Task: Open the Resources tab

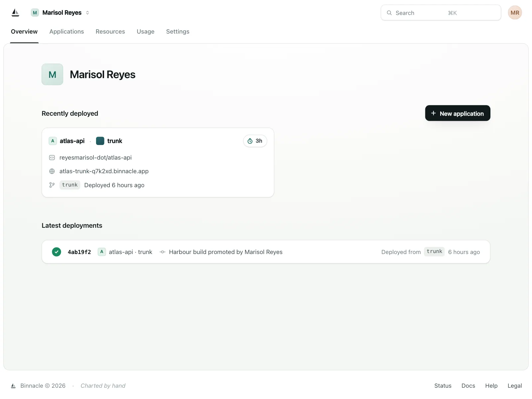Action: tap(110, 32)
